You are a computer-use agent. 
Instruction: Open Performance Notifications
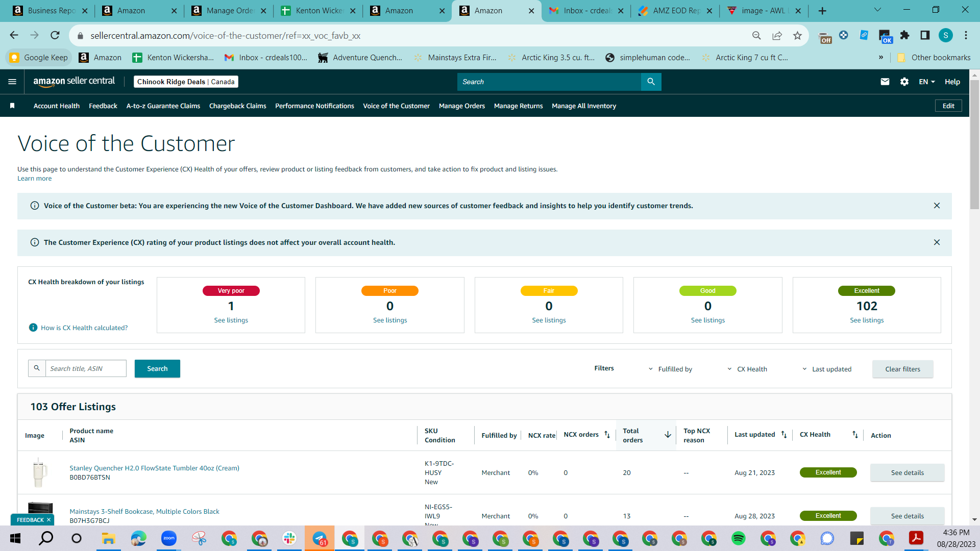(x=314, y=106)
